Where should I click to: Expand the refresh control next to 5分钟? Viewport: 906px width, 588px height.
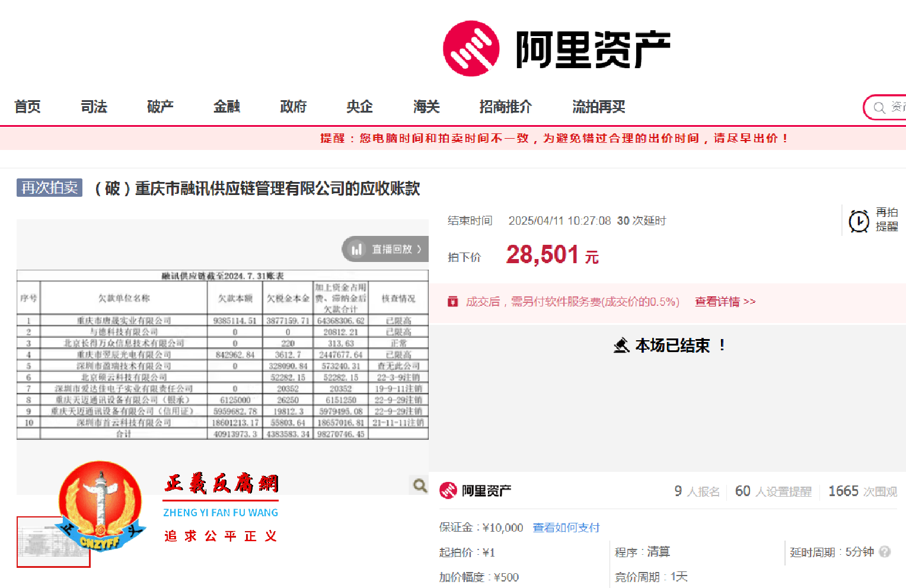pyautogui.click(x=885, y=552)
